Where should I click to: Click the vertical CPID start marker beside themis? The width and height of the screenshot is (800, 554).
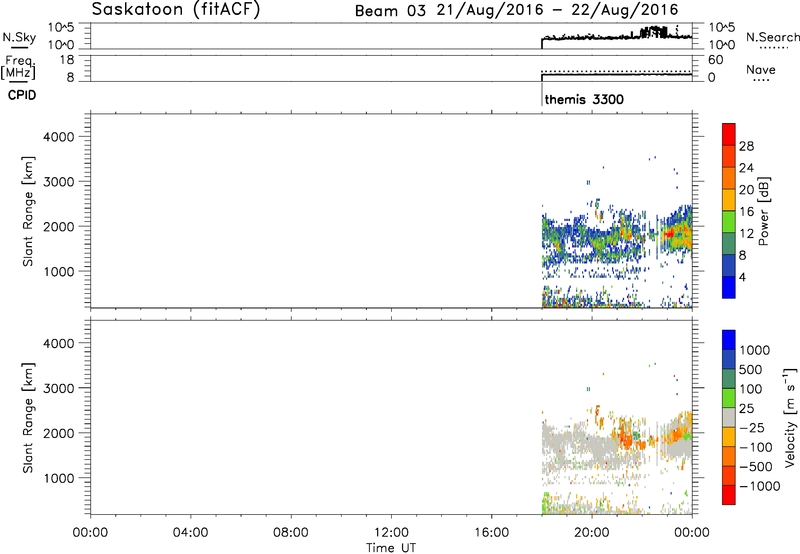[542, 94]
